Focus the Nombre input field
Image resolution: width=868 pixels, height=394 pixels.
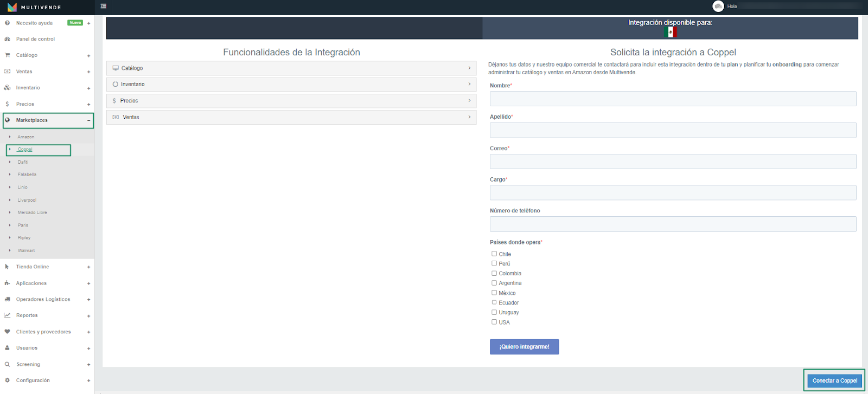[673, 99]
